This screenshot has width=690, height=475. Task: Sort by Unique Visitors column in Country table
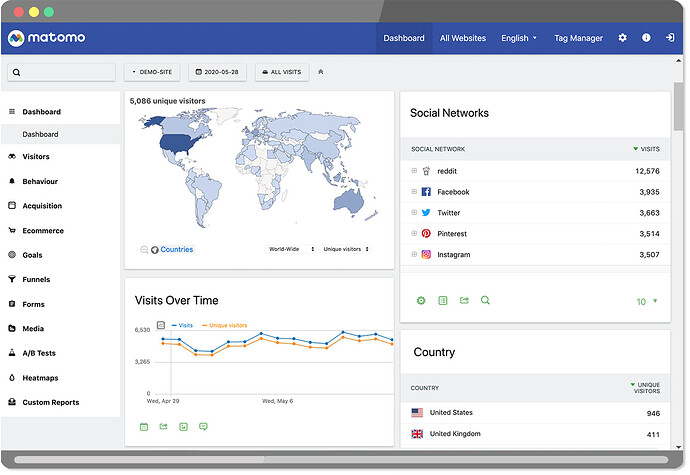point(646,388)
